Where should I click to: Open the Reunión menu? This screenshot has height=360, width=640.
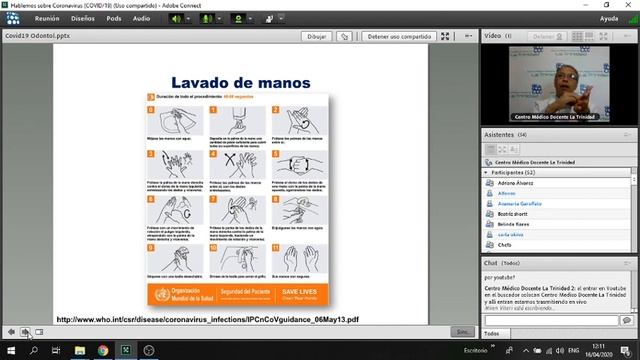47,19
